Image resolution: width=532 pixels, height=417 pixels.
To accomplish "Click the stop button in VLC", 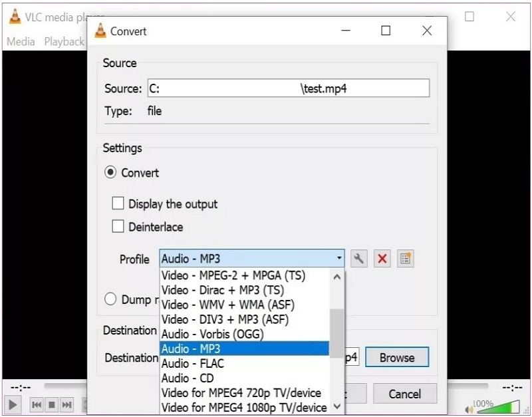I will point(52,404).
